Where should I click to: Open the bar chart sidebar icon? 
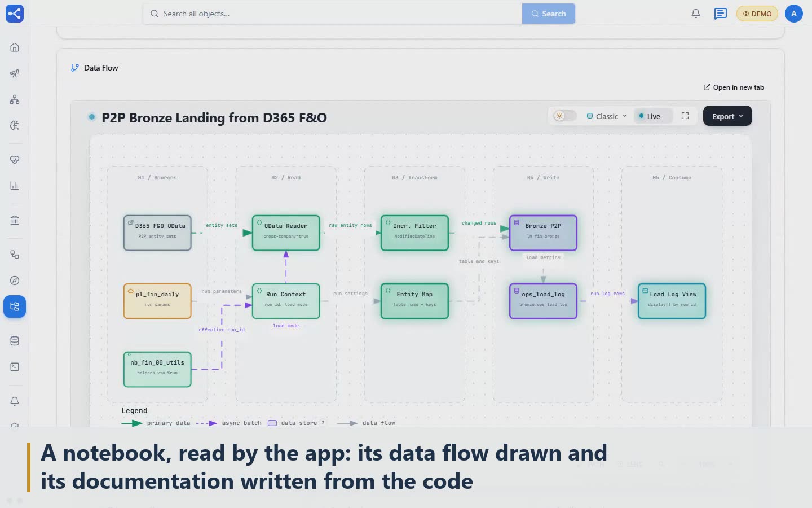[x=15, y=186]
